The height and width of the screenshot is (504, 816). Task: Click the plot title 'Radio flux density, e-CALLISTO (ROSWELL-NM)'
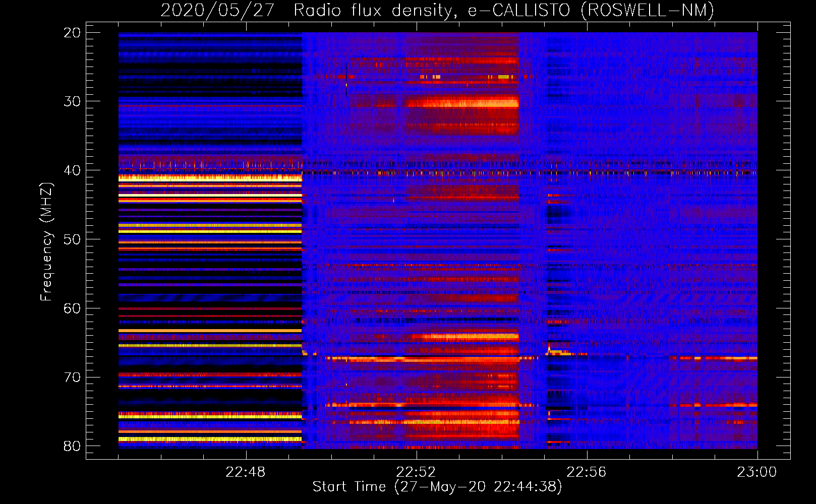pyautogui.click(x=504, y=10)
